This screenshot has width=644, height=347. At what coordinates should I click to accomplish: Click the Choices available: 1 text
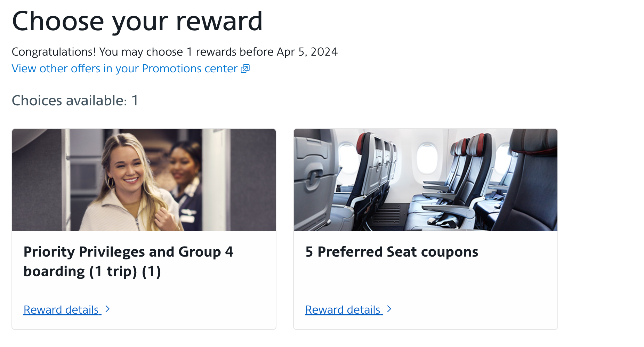tap(74, 100)
